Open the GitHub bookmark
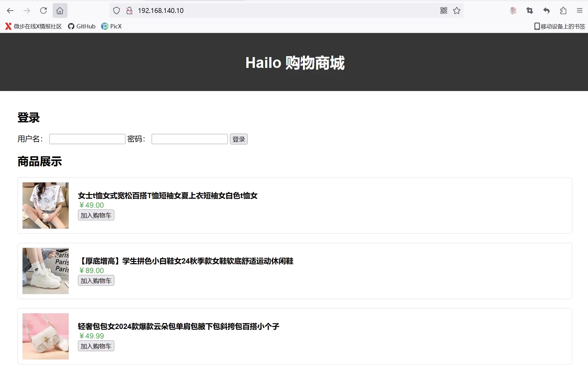588x374 pixels. (x=82, y=26)
